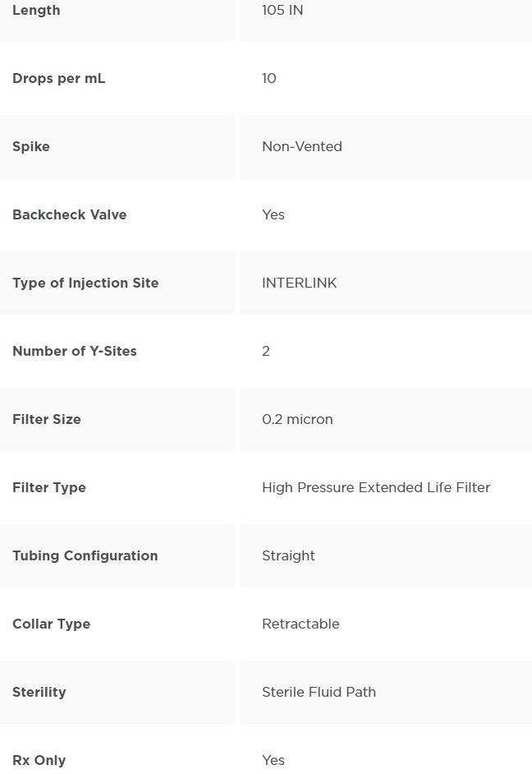Click the Yes value beside Backcheck Valve
Viewport: 532px width, 774px height.
(x=273, y=214)
